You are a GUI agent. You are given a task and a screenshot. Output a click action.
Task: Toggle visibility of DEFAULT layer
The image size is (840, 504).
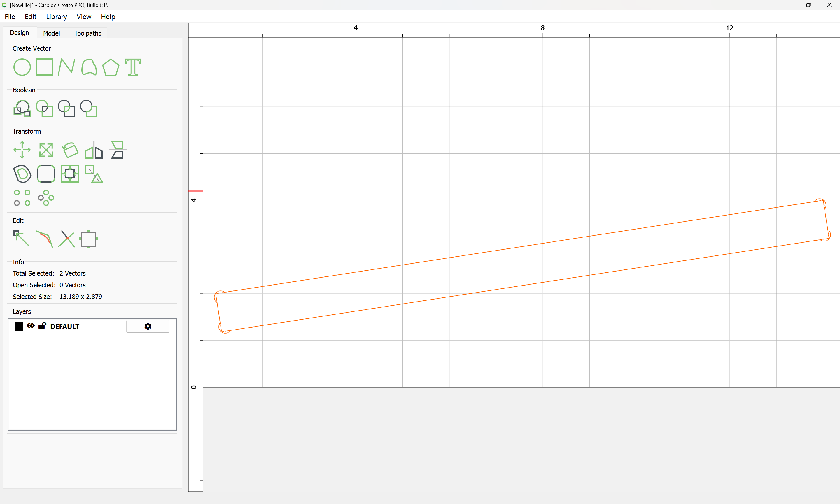tap(31, 326)
